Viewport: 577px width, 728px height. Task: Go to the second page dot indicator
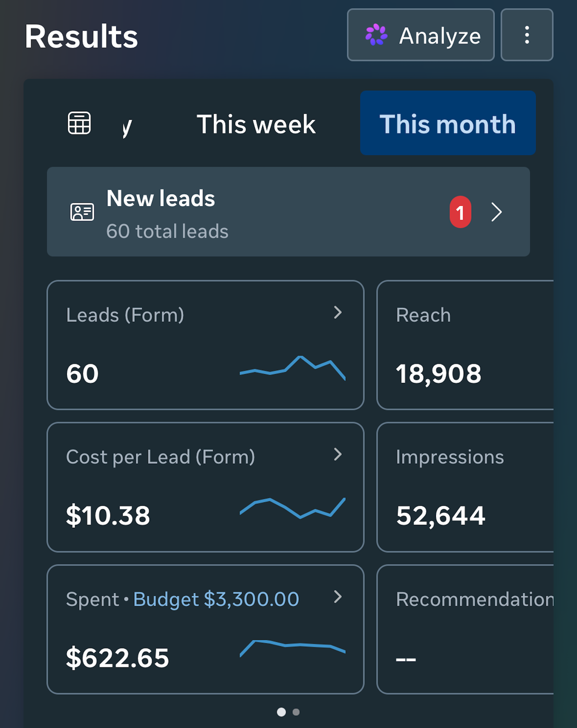click(x=296, y=712)
